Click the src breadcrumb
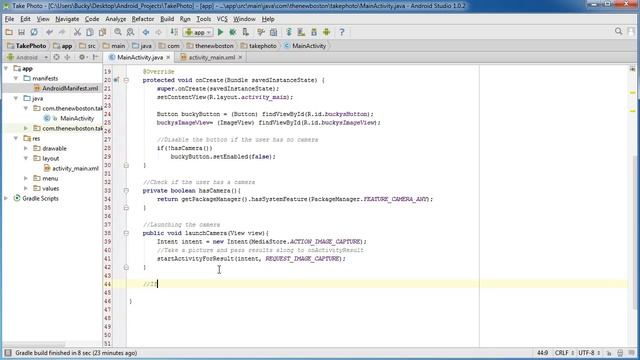This screenshot has width=640, height=360. (87, 46)
